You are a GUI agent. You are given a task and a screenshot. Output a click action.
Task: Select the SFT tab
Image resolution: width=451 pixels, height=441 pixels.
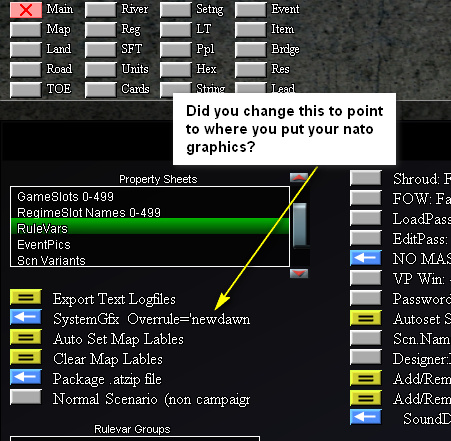[x=101, y=50]
